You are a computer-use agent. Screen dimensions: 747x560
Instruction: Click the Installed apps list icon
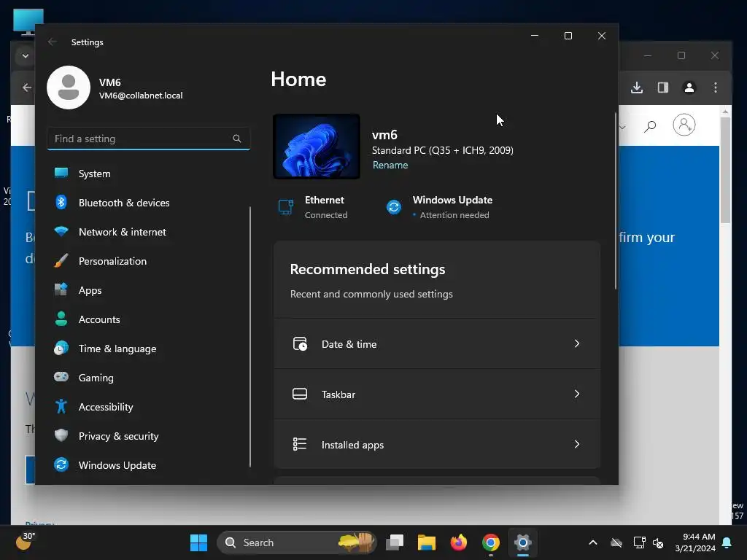(x=300, y=444)
